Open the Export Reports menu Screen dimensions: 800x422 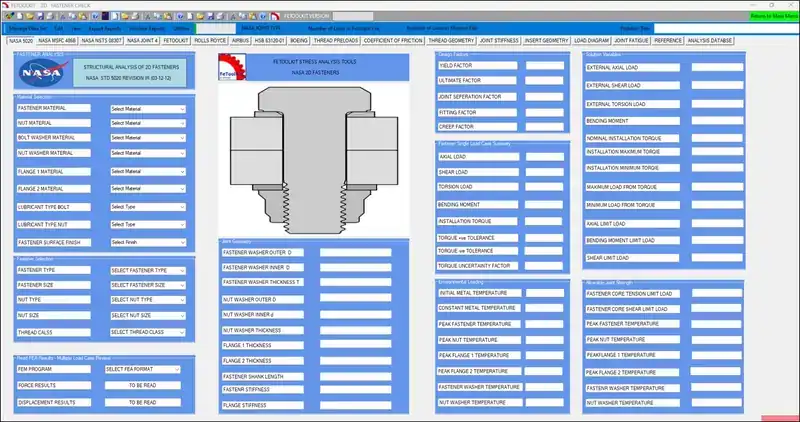pos(105,29)
